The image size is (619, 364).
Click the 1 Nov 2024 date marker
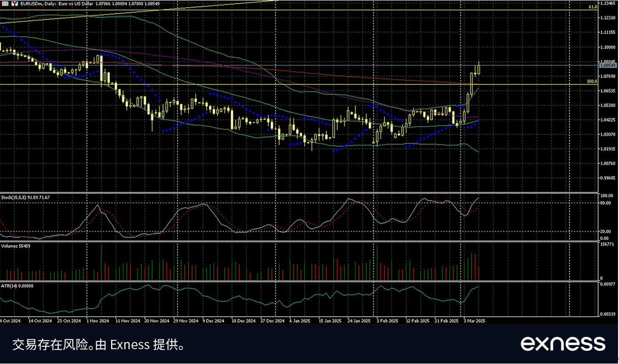[x=98, y=321]
